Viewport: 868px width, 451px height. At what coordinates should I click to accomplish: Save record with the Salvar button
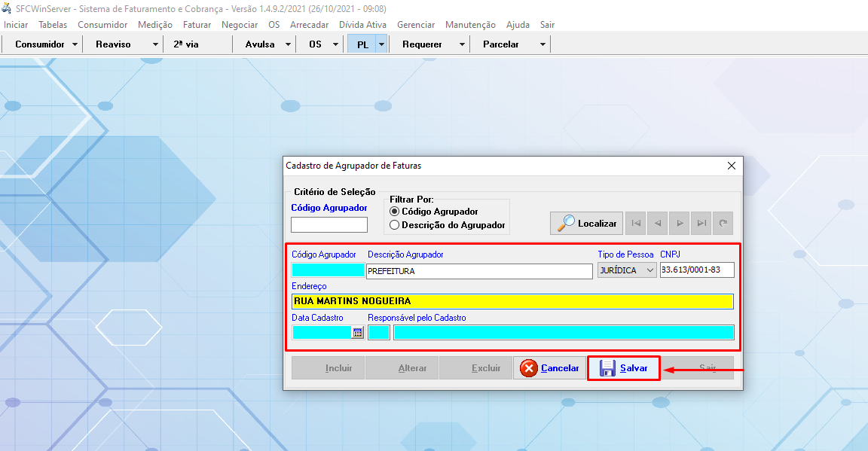[624, 368]
